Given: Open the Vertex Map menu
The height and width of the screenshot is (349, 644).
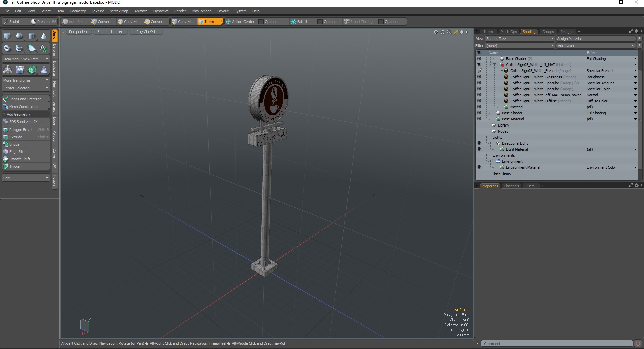Looking at the screenshot, I should click(119, 11).
